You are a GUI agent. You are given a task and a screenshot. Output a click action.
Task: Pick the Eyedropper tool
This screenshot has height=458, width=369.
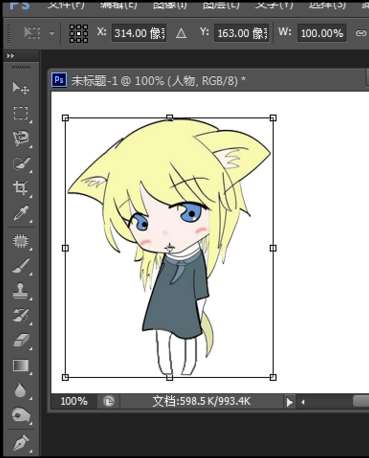(x=21, y=214)
